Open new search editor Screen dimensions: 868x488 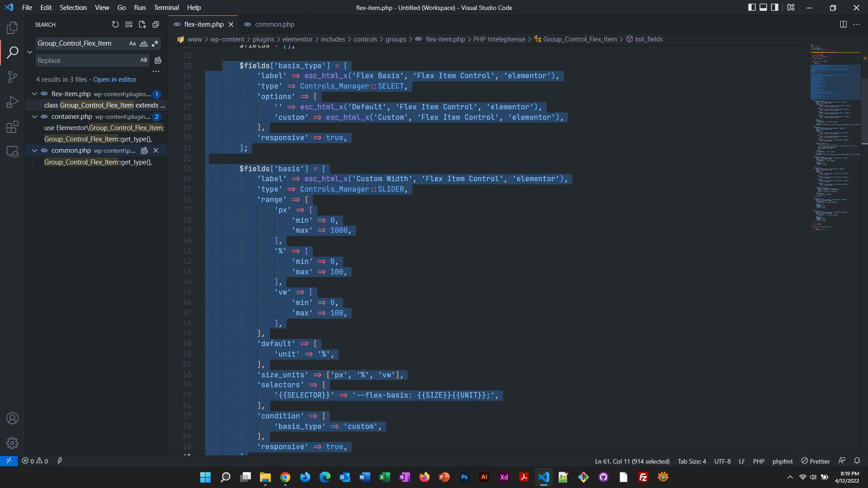tap(142, 24)
